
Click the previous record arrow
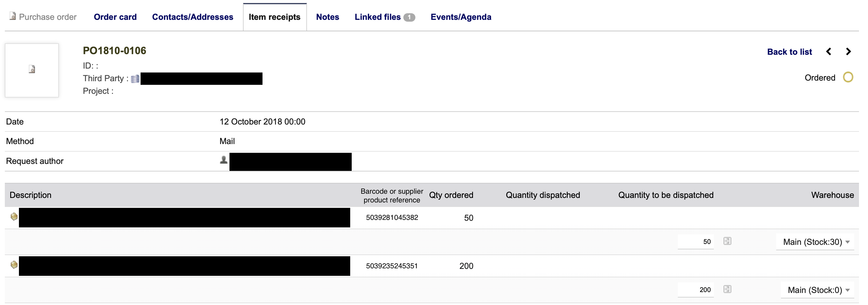pos(829,51)
